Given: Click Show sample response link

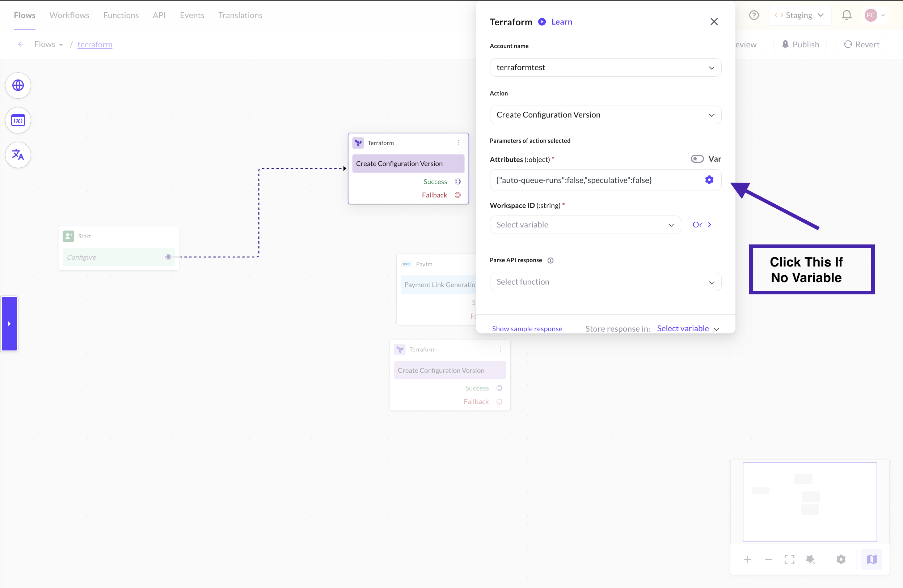Looking at the screenshot, I should pyautogui.click(x=527, y=329).
